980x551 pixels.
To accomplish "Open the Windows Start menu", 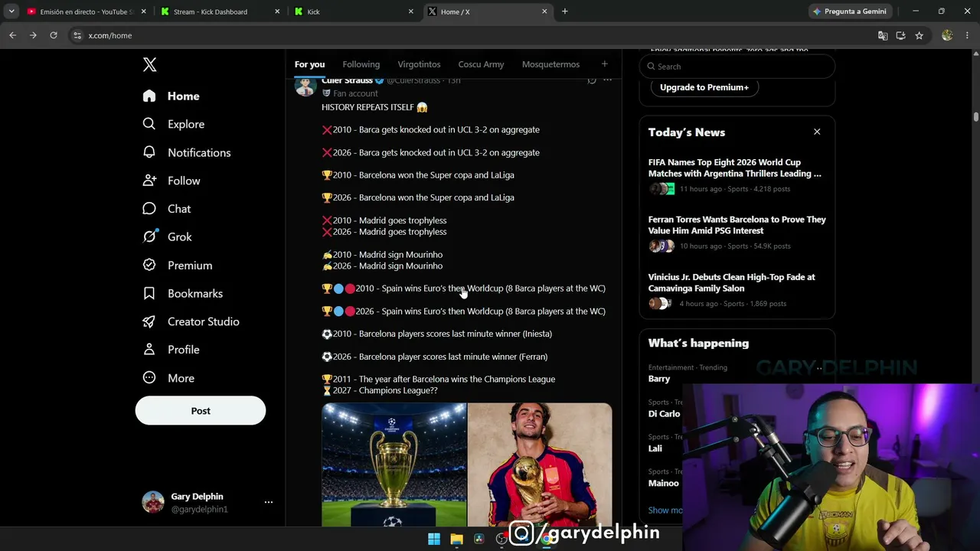I will pos(434,539).
